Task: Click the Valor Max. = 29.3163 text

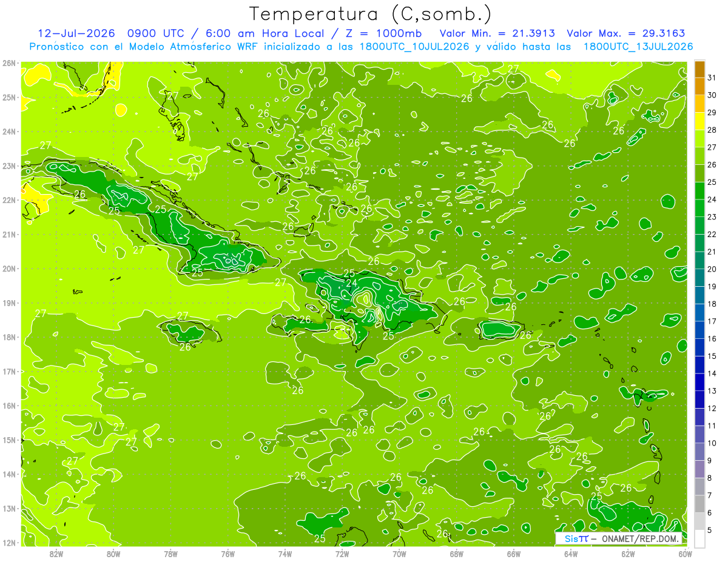Action: coord(627,33)
